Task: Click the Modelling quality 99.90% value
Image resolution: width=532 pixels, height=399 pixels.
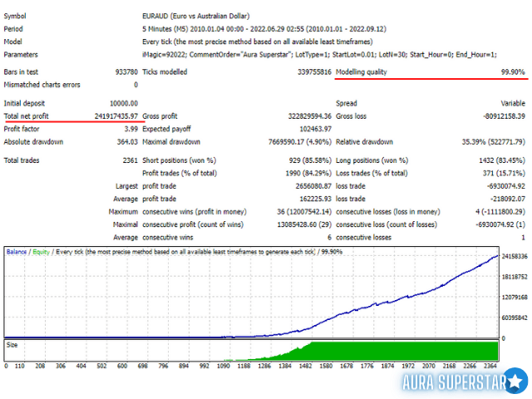Action: [x=513, y=72]
